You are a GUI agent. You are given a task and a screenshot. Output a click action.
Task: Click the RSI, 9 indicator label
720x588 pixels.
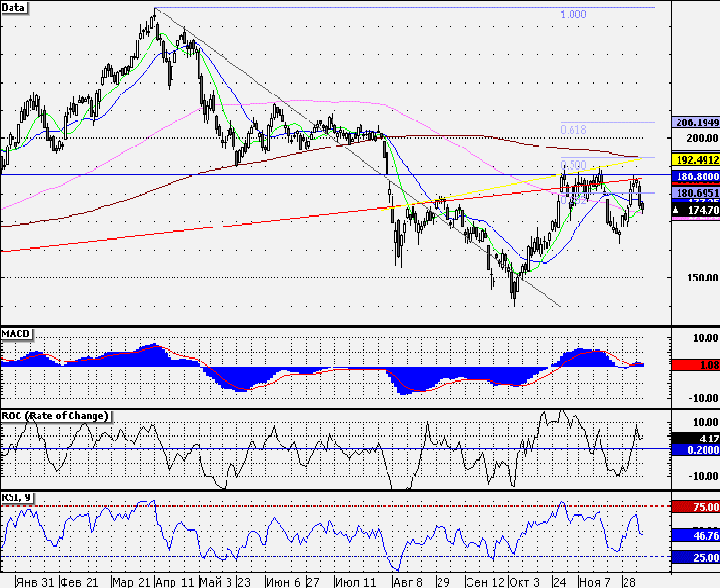click(16, 498)
